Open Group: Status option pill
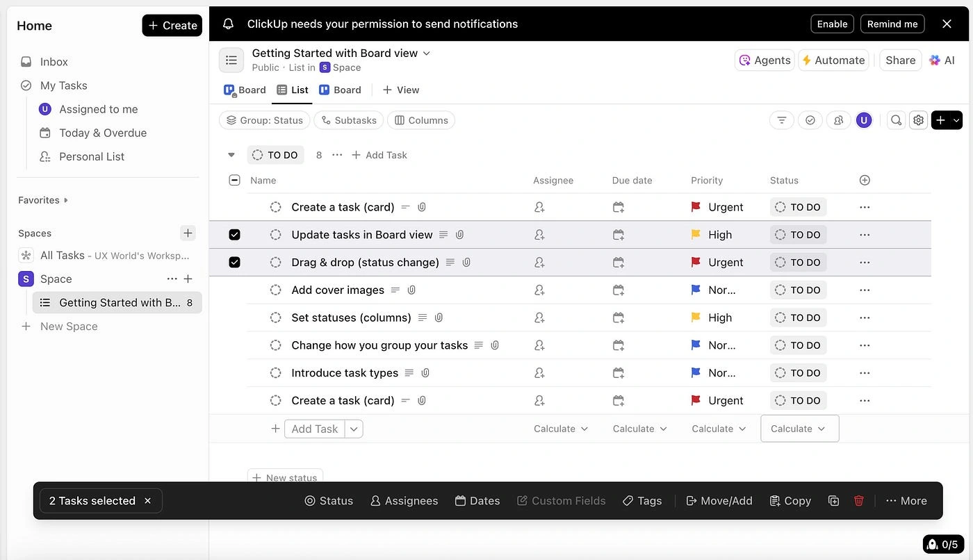 point(264,120)
